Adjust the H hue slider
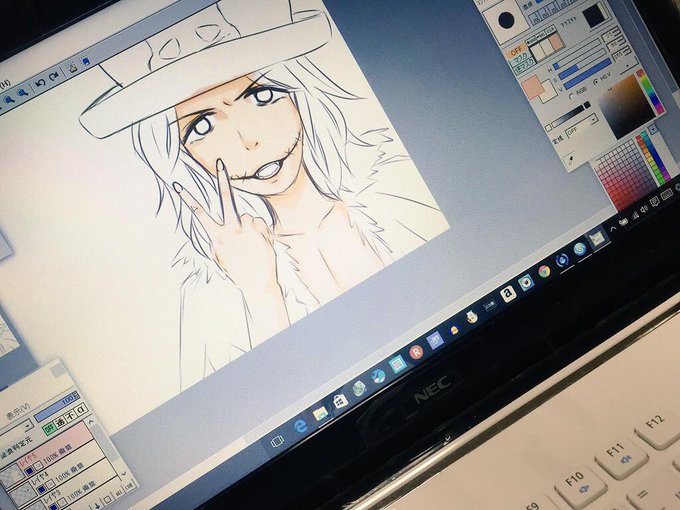 [579, 56]
